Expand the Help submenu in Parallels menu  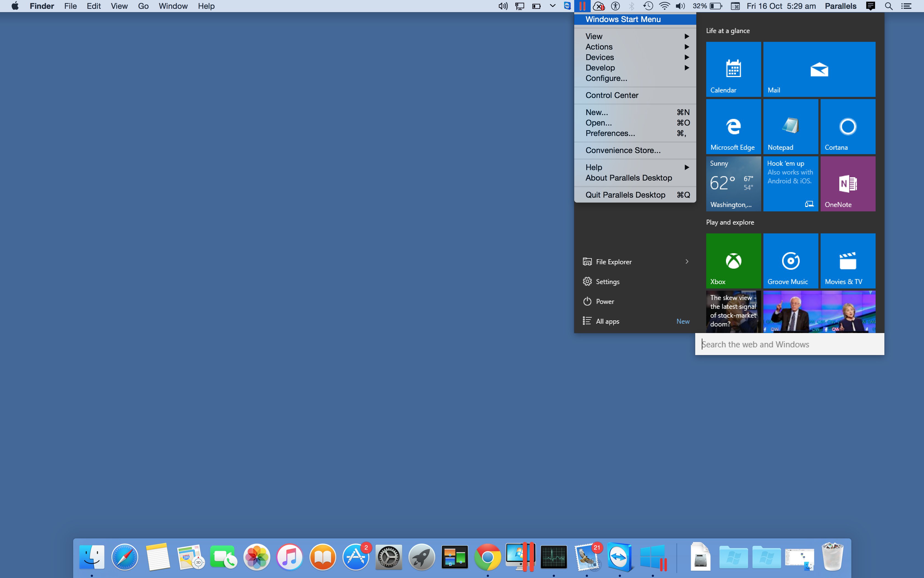coord(635,167)
